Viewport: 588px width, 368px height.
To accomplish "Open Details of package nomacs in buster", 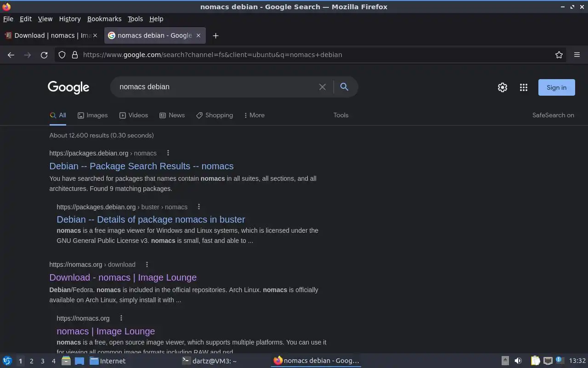I will tap(151, 219).
